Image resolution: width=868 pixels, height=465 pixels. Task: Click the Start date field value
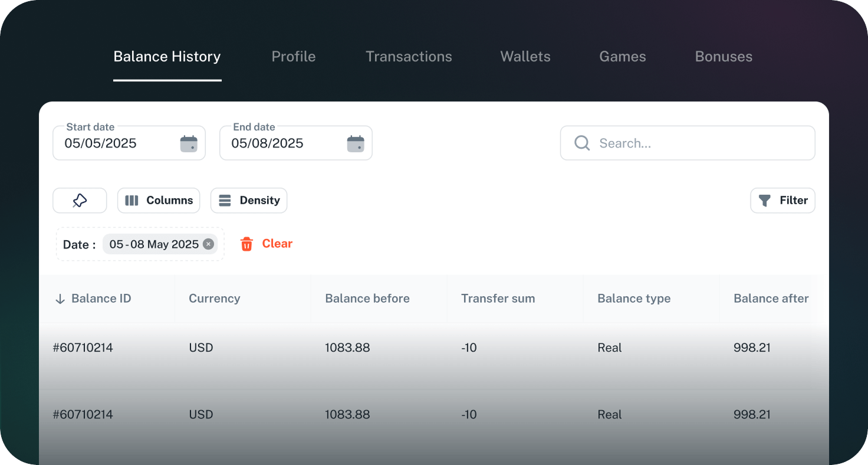[x=101, y=143]
